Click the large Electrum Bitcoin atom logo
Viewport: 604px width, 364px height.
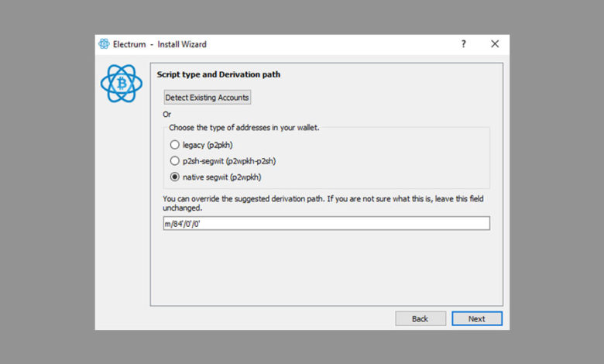pyautogui.click(x=122, y=84)
